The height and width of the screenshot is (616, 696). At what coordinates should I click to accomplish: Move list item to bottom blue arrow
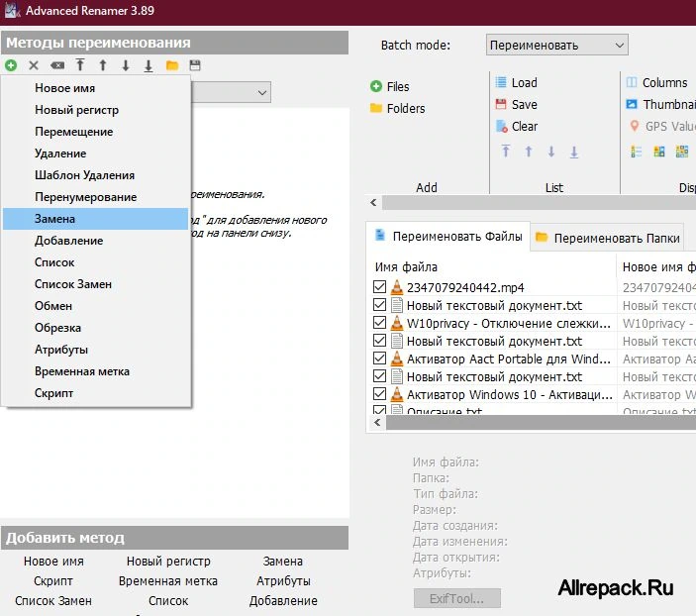click(574, 152)
